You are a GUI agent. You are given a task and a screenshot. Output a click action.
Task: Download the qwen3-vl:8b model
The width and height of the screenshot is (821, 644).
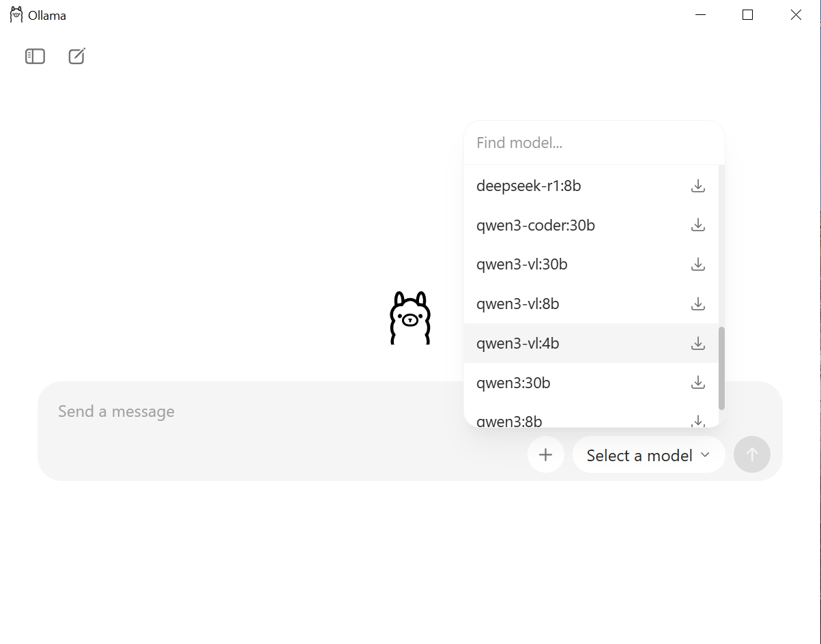click(697, 304)
